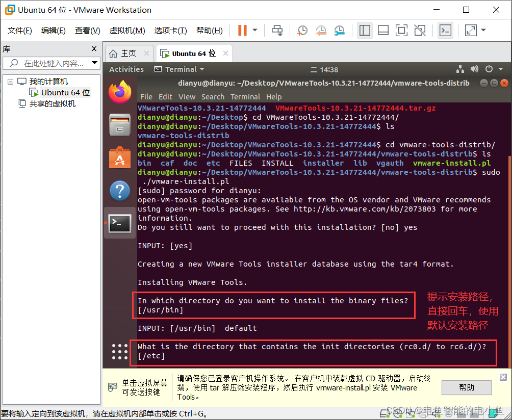The width and height of the screenshot is (512, 420).
Task: Toggle the console view toolbar icon
Action: (445, 31)
